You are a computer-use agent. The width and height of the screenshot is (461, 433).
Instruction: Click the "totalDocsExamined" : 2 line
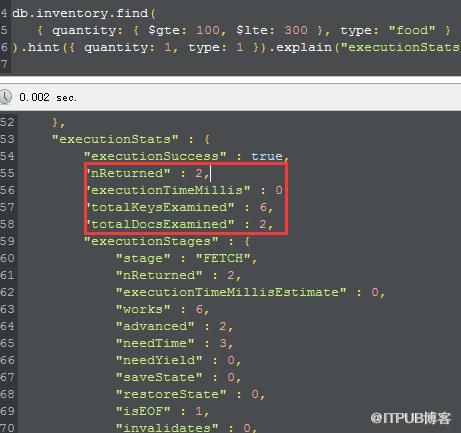pos(180,224)
